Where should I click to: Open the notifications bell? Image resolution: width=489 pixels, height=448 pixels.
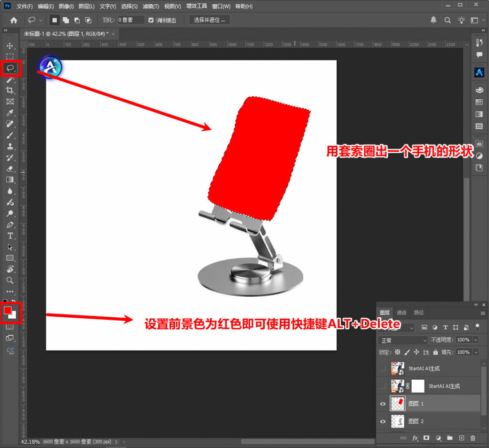[434, 20]
